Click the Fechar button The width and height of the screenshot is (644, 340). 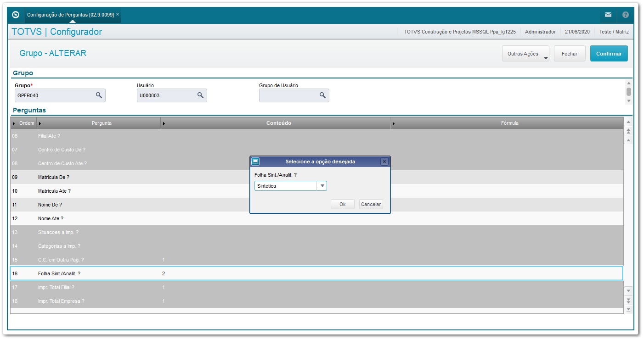coord(570,54)
